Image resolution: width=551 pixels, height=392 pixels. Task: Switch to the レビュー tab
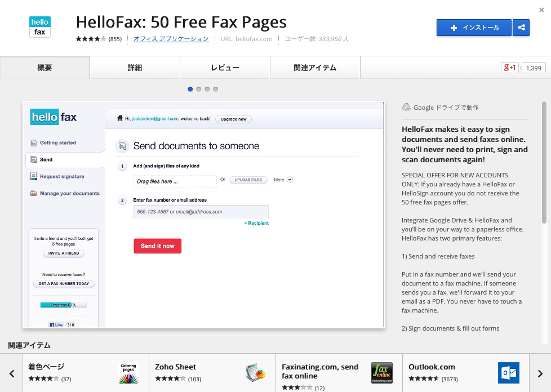pos(225,67)
